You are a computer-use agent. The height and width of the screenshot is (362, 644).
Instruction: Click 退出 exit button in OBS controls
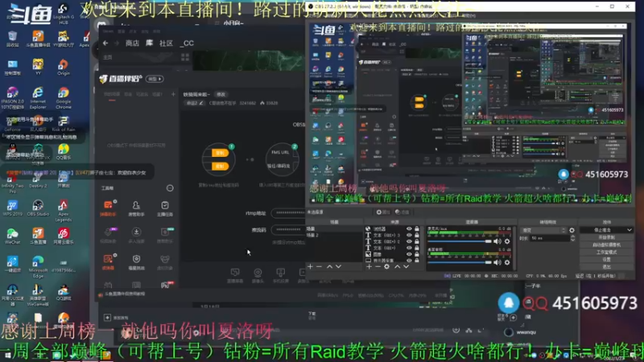607,267
